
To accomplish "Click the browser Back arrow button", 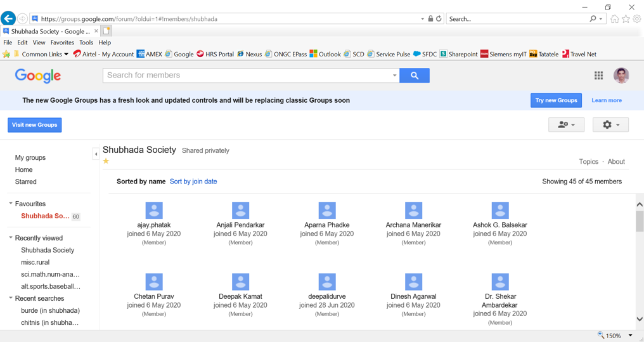I will tap(8, 18).
